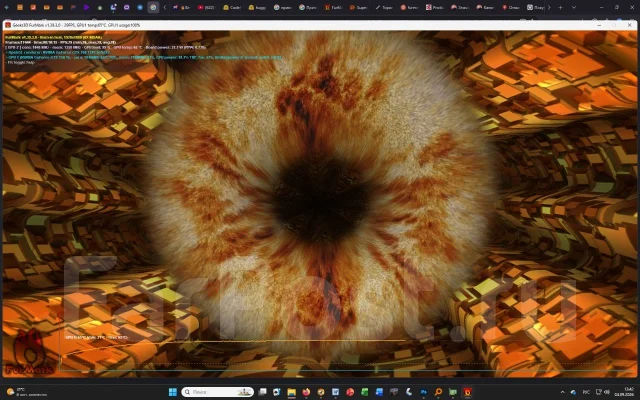Screen dimensions: 640x400
Task: Switch to the Code browser tab
Action: click(x=232, y=7)
